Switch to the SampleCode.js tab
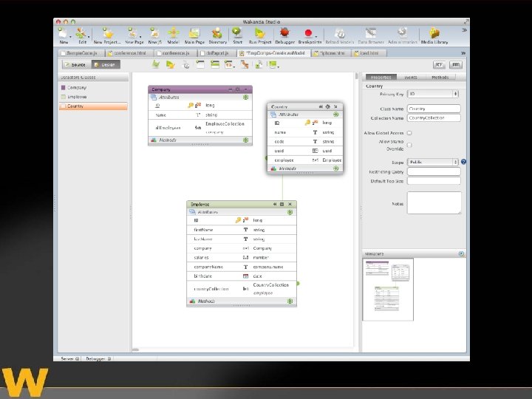Screen dimensions: 532x399 point(81,53)
